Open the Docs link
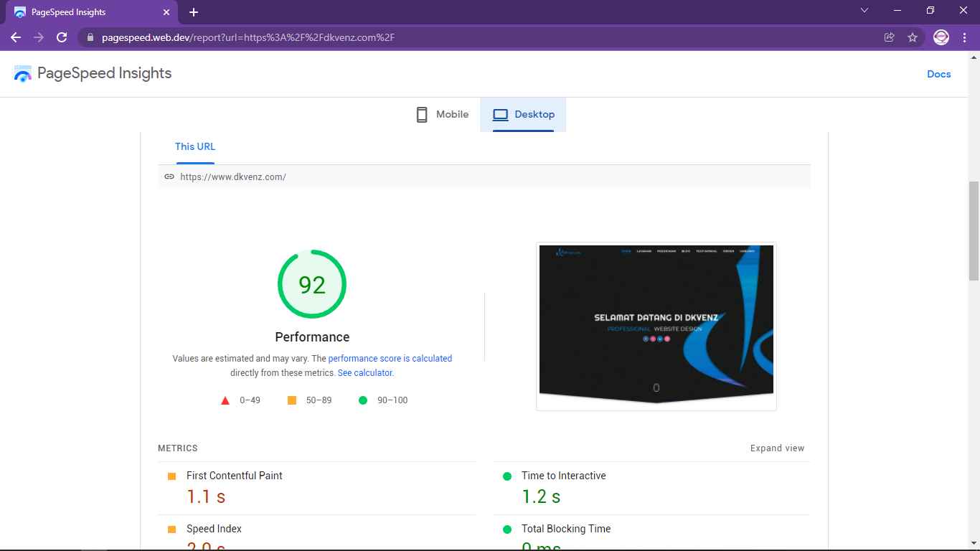This screenshot has height=551, width=980. [938, 74]
